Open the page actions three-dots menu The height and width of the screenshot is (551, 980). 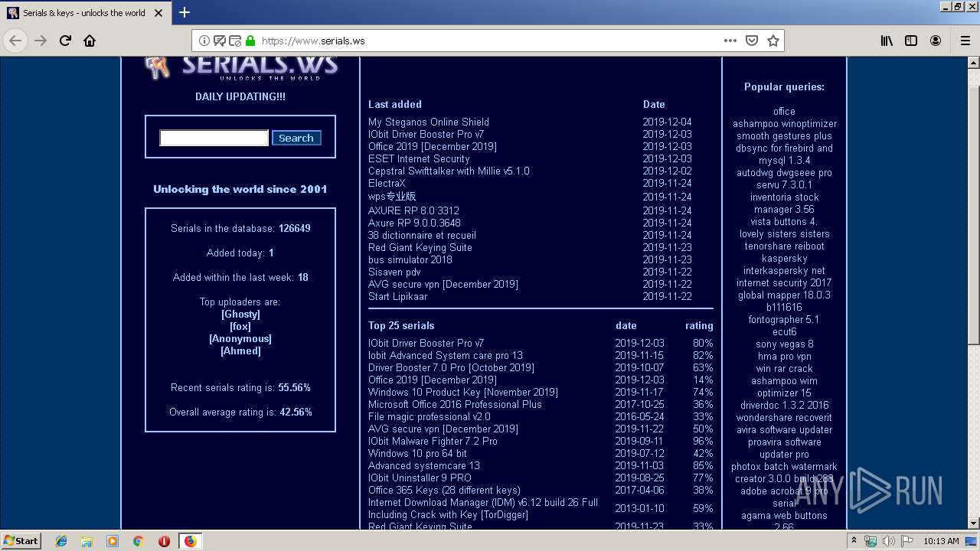[x=730, y=41]
